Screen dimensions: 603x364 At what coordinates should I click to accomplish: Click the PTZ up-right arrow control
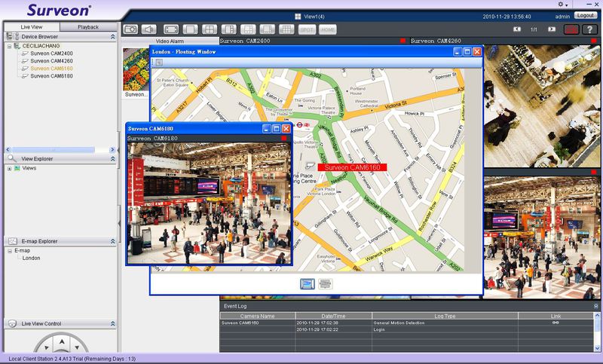click(x=77, y=348)
